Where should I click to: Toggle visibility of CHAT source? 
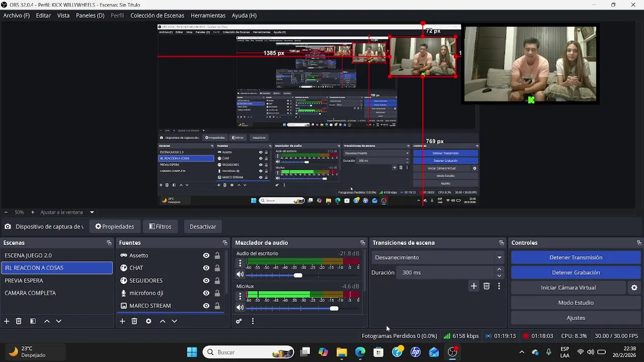[x=206, y=268]
